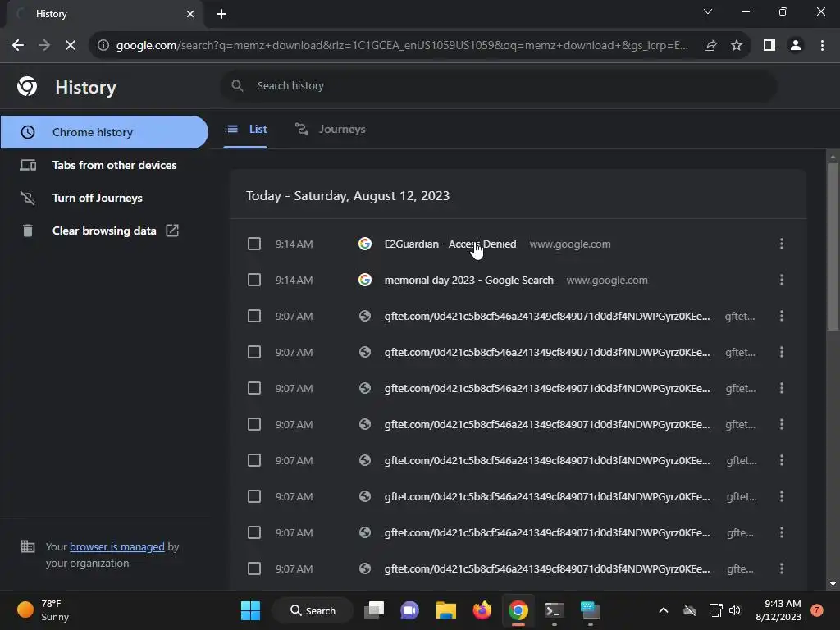
Task: Check the memorial day 2023 entry
Action: pos(254,280)
